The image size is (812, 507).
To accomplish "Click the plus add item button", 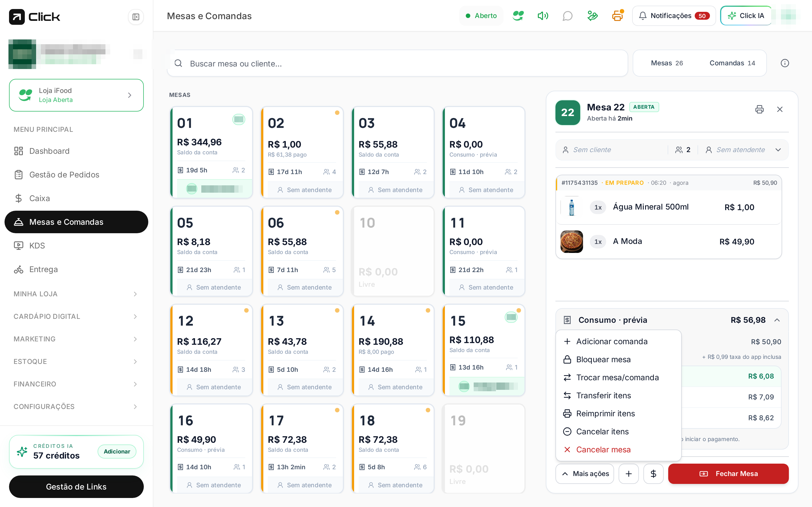I will click(x=628, y=473).
